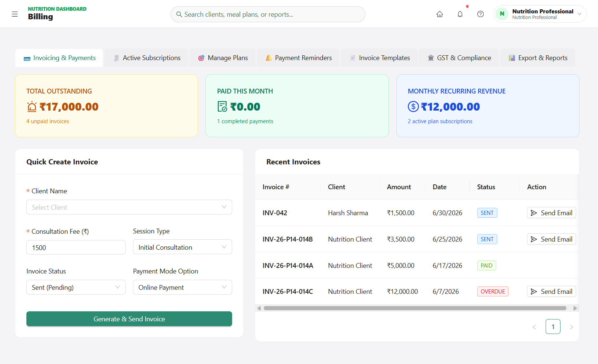Open notifications bell icon
Viewport: 598px width, 364px height.
coord(460,14)
